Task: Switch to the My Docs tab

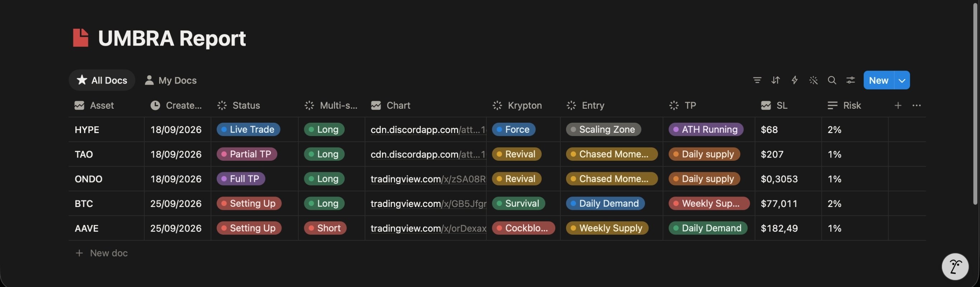Action: (170, 80)
